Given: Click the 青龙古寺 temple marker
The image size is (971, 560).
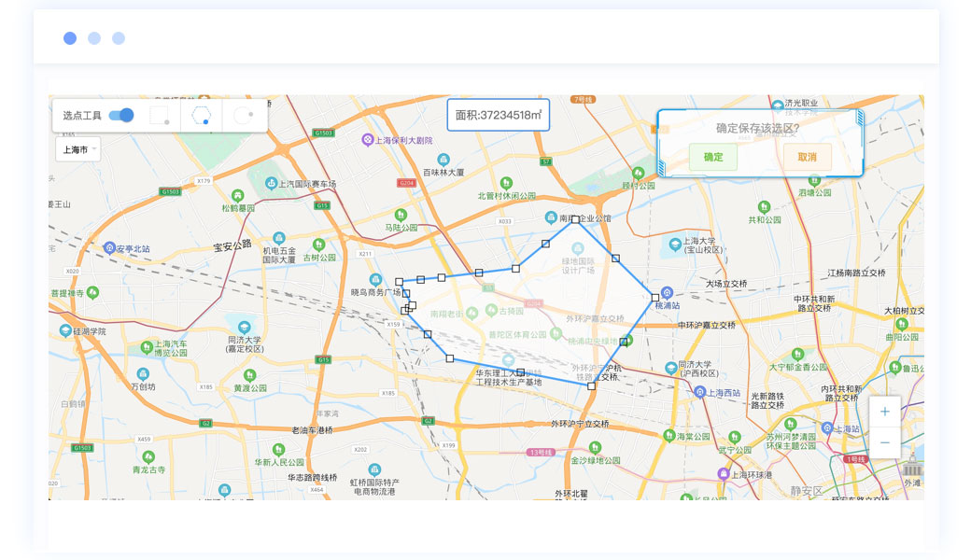Looking at the screenshot, I should point(148,456).
